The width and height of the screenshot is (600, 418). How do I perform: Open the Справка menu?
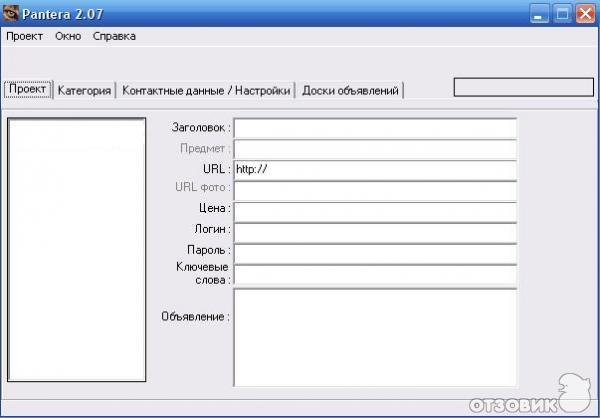click(x=114, y=36)
